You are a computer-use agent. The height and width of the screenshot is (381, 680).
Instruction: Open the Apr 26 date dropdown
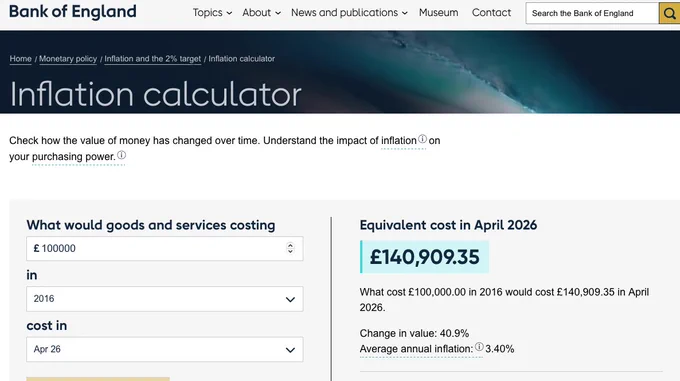[165, 349]
